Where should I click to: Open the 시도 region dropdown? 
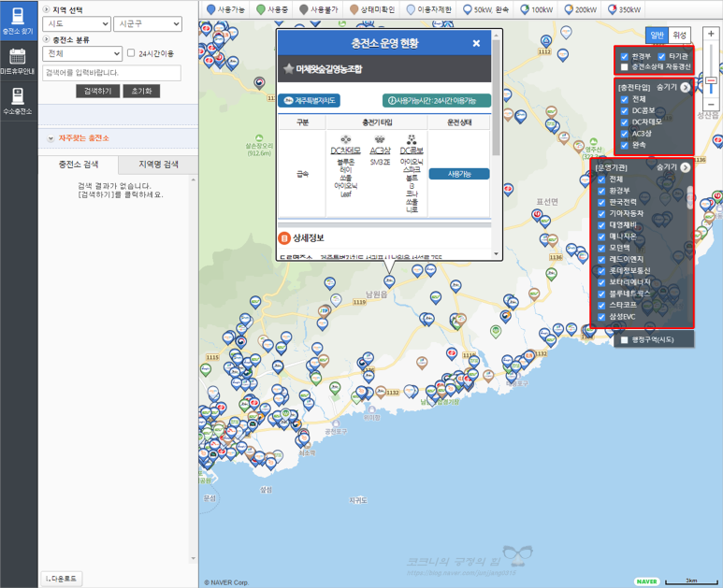[76, 24]
